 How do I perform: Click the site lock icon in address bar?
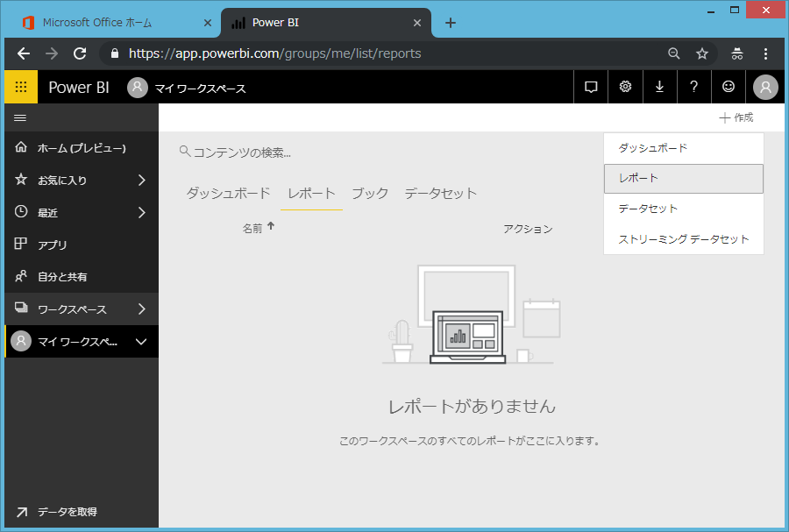tap(115, 53)
